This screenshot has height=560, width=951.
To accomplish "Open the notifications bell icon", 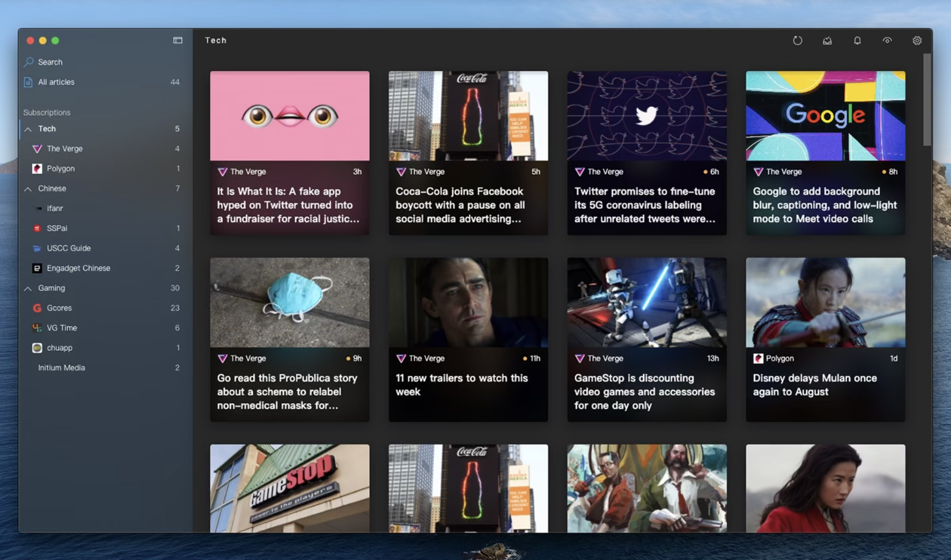I will (x=857, y=40).
